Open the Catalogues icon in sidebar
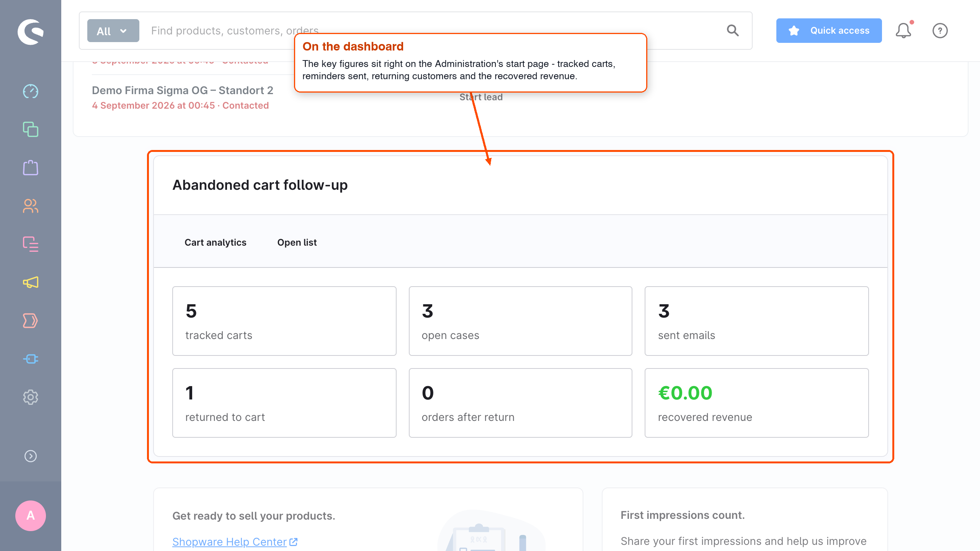 click(31, 129)
